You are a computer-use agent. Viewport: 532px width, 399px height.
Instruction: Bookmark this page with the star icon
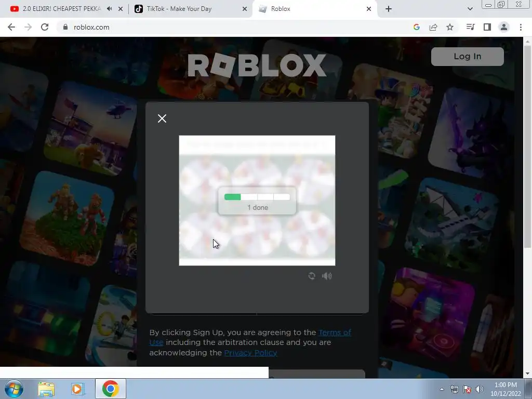pos(450,27)
